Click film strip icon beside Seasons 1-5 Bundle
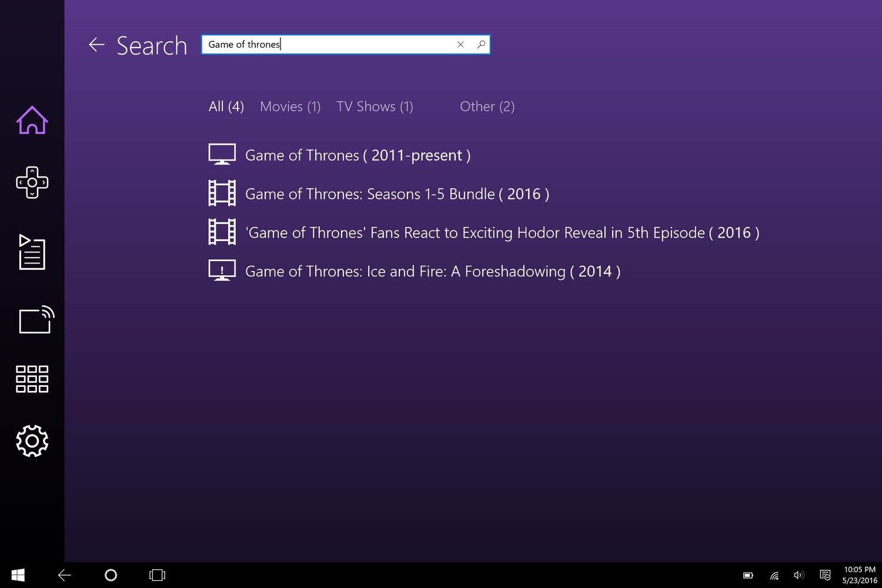Viewport: 882px width, 588px height. [x=222, y=193]
